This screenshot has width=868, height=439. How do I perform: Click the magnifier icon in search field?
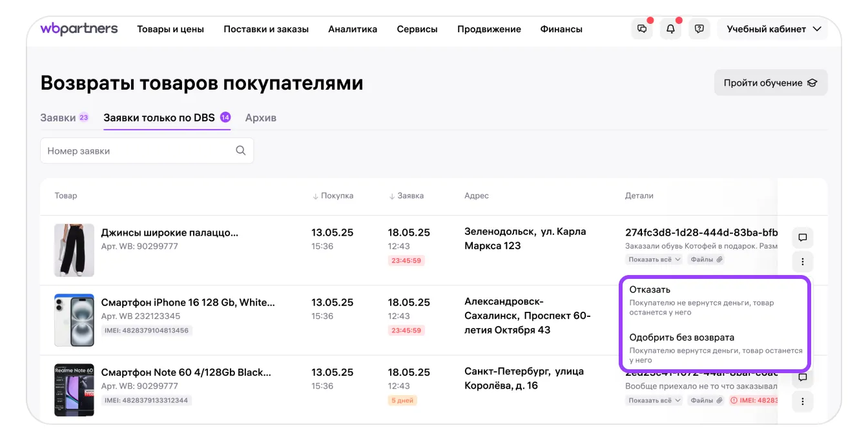tap(241, 150)
